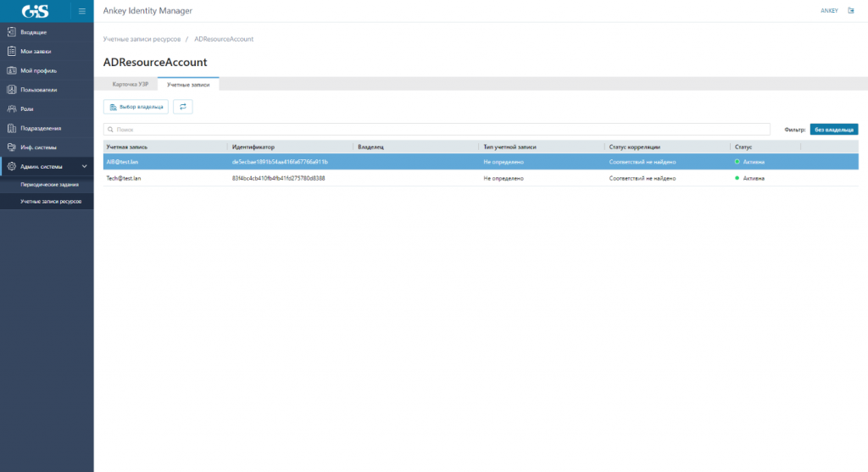Sort by Идентификатор column header

pos(253,147)
